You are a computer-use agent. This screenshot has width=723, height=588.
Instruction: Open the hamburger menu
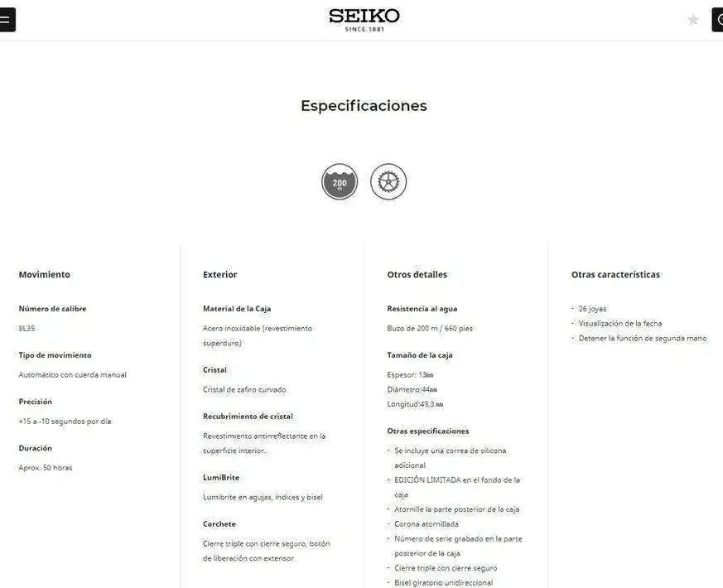point(7,19)
